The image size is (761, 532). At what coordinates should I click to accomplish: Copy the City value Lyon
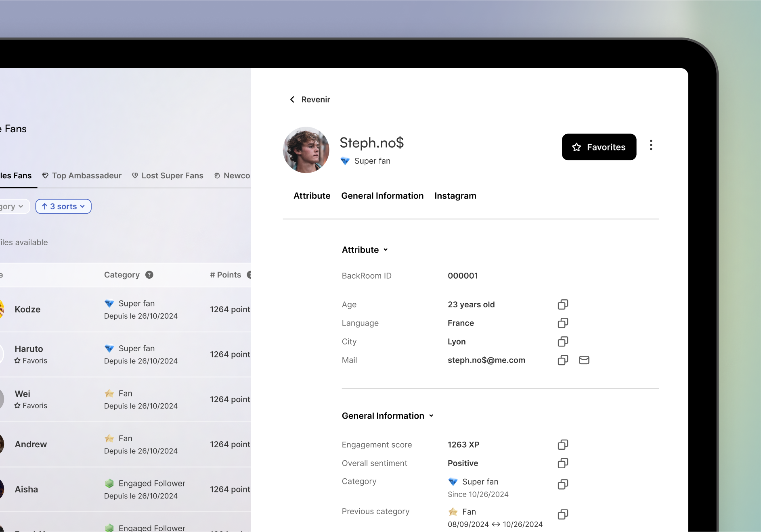point(563,342)
